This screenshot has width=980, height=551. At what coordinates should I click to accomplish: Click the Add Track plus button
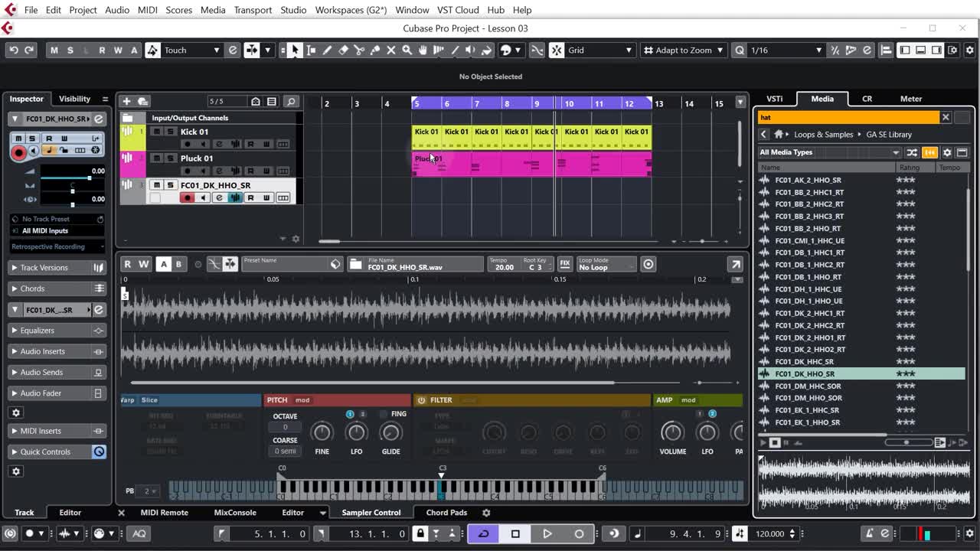[x=126, y=101]
